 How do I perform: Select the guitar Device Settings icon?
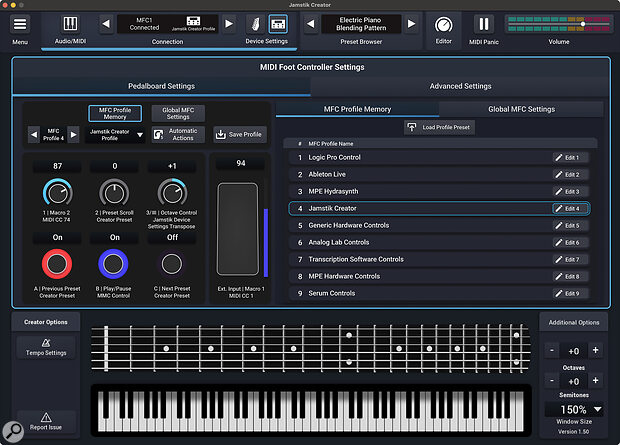point(255,25)
